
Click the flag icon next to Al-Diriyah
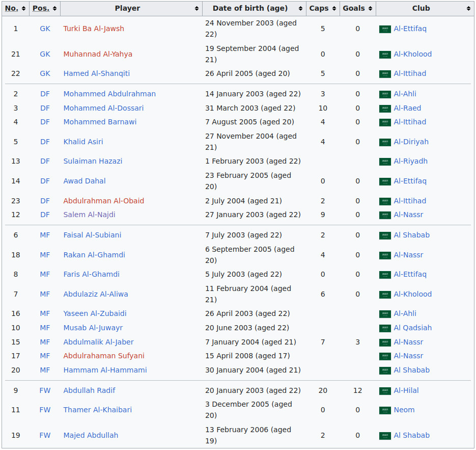[x=385, y=142]
